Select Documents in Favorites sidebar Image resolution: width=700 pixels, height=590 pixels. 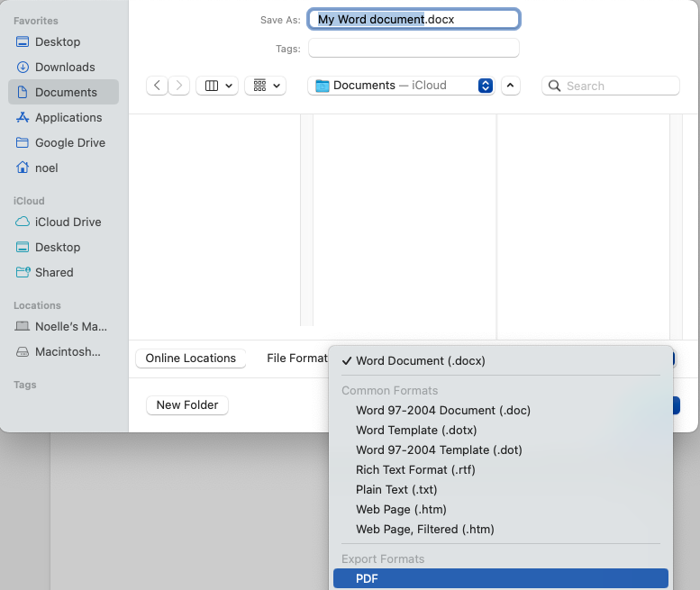(x=63, y=92)
